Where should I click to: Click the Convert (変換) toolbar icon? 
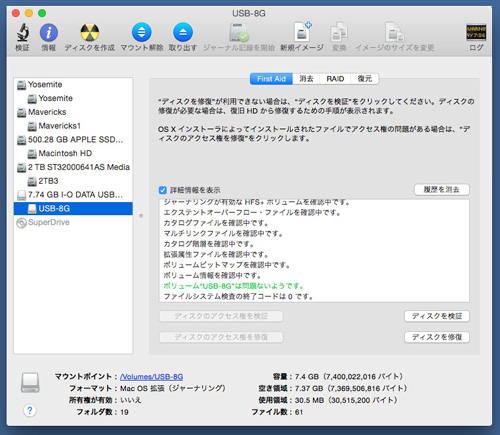point(339,33)
